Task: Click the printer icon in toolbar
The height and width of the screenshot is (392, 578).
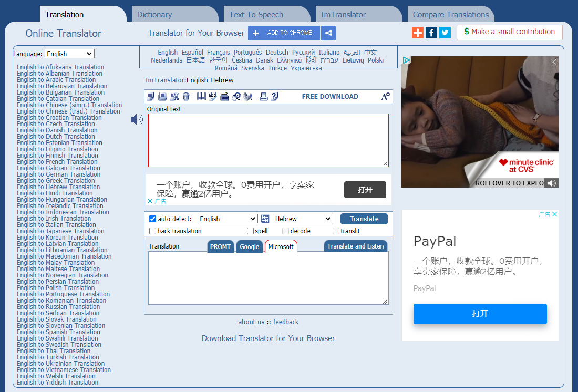Action: 263,96
